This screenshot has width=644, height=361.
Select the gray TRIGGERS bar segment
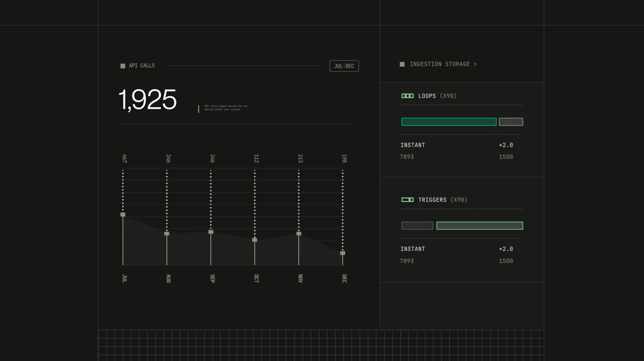(417, 226)
